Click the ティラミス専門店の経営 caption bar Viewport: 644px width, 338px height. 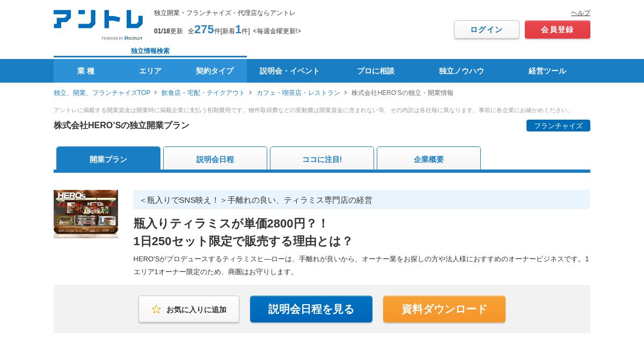pyautogui.click(x=362, y=200)
